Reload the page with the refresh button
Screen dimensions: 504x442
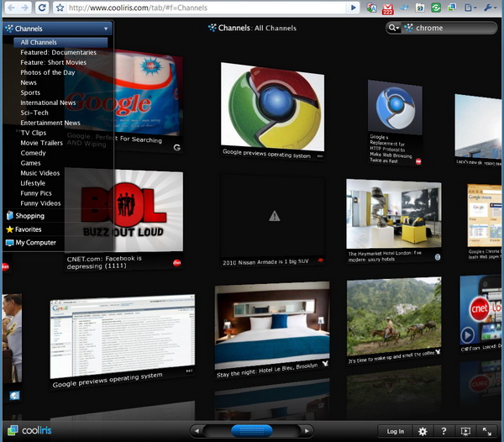point(42,7)
